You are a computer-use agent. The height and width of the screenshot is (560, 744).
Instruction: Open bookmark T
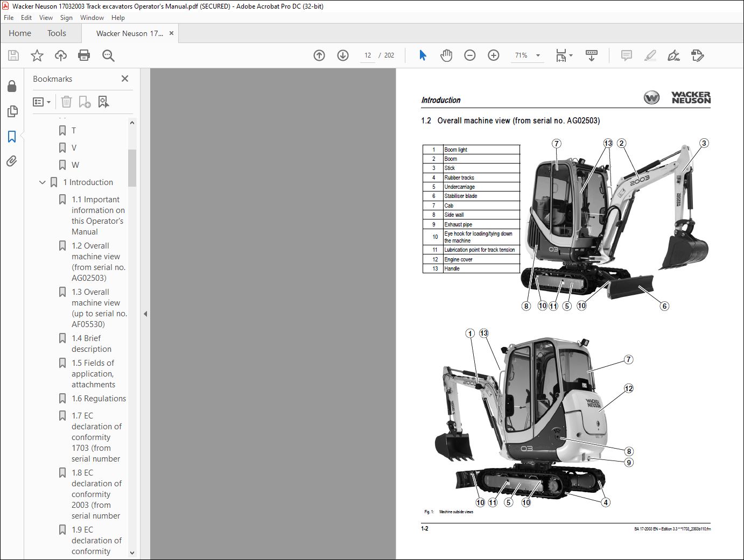[74, 131]
